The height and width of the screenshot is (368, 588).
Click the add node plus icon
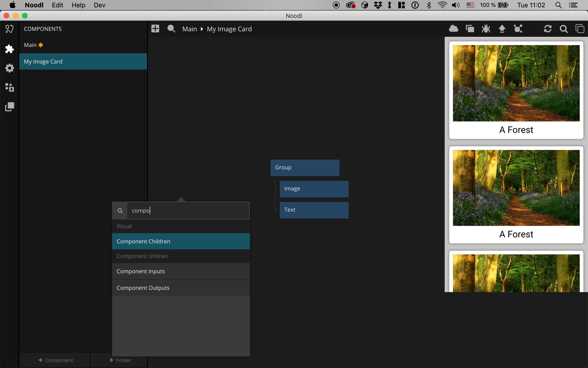pos(155,29)
